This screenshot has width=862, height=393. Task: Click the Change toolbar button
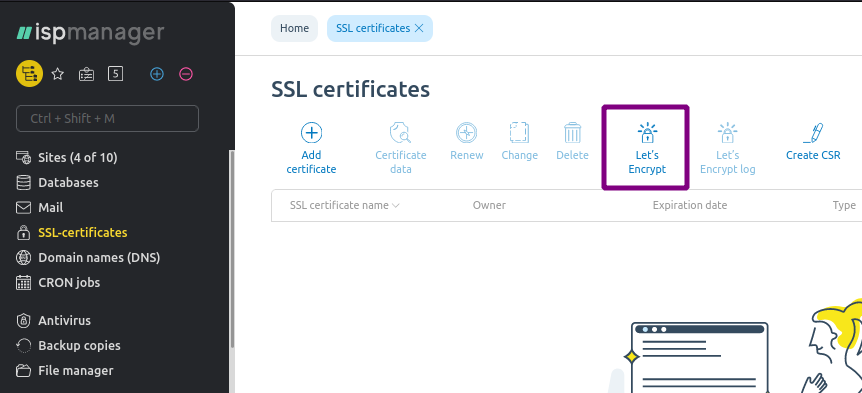click(x=520, y=142)
